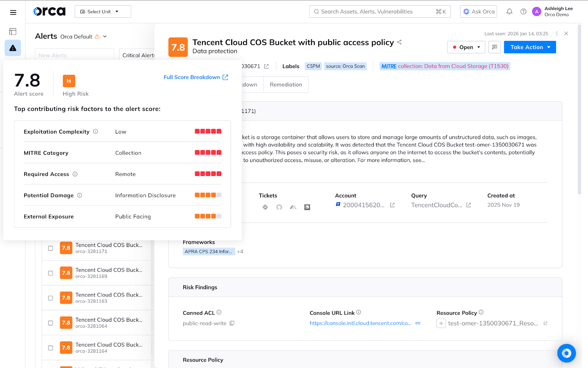Switch to the Remediation tab
The height and width of the screenshot is (368, 588).
(x=286, y=85)
